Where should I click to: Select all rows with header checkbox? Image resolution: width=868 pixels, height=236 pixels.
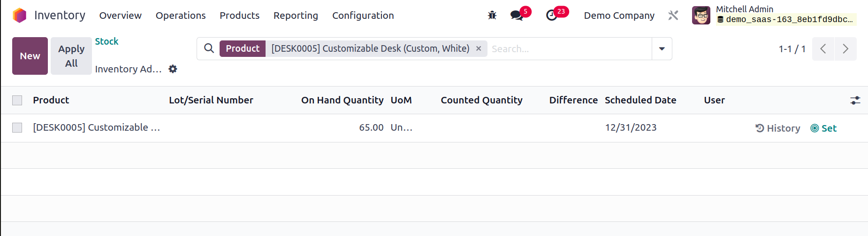pyautogui.click(x=17, y=100)
